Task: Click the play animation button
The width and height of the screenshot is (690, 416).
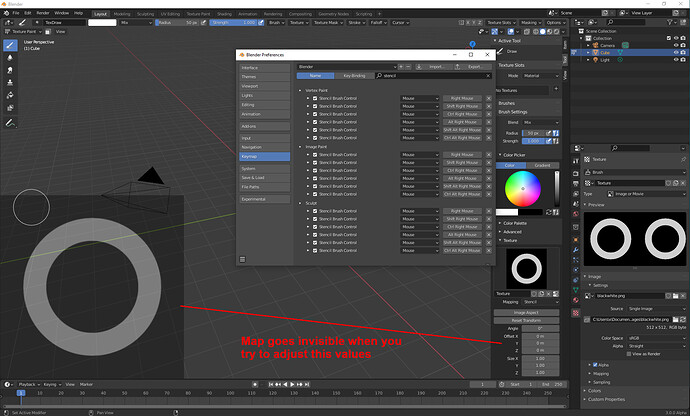Action: click(x=292, y=384)
